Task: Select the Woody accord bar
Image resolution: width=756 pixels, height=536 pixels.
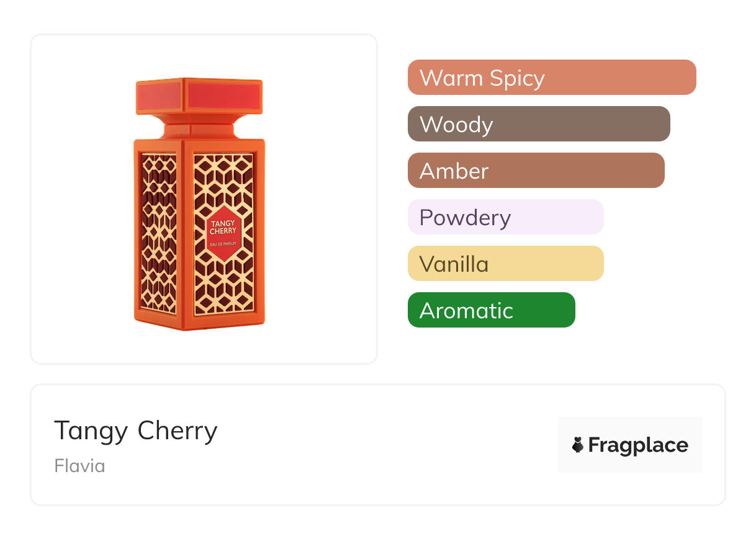Action: click(x=538, y=124)
